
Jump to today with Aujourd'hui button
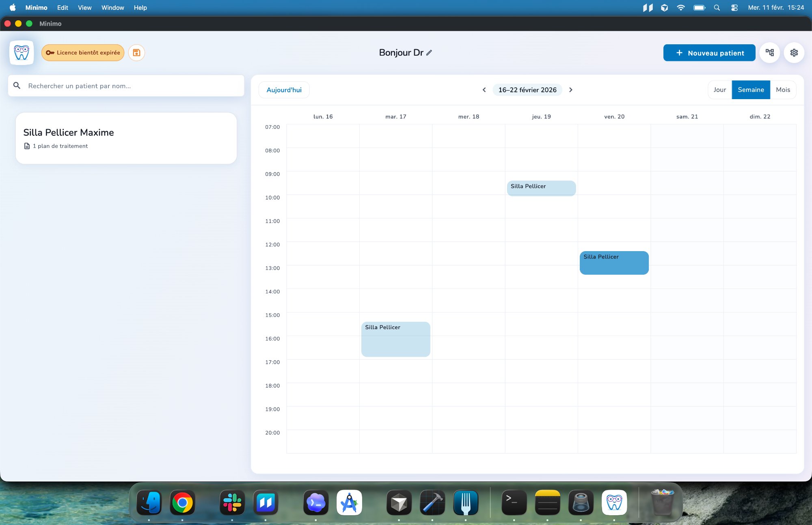[283, 90]
